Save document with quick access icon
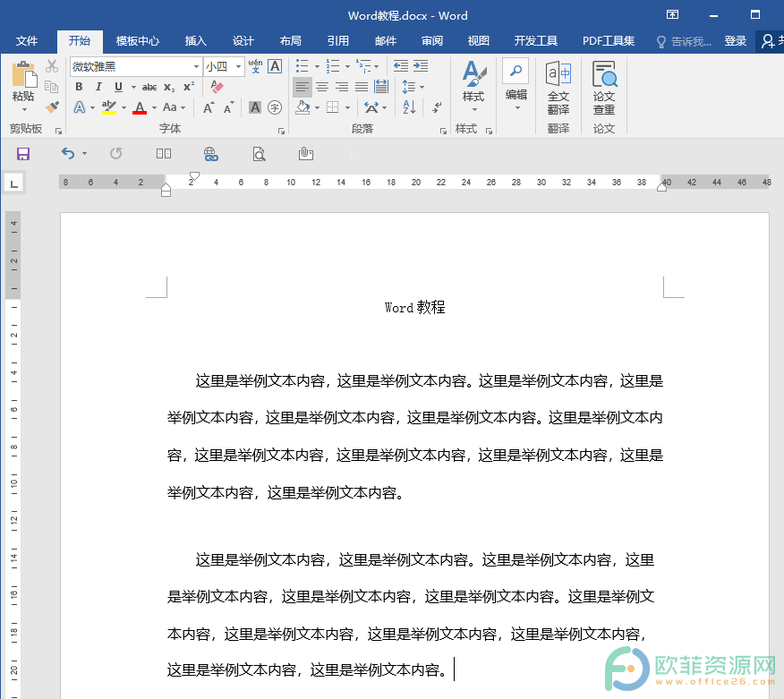 23,154
